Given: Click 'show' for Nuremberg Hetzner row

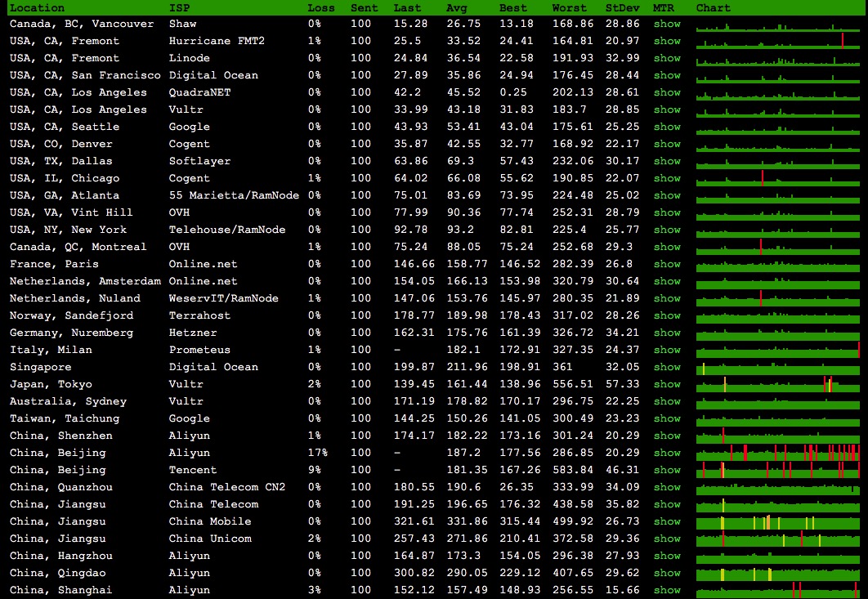Looking at the screenshot, I should [x=667, y=333].
